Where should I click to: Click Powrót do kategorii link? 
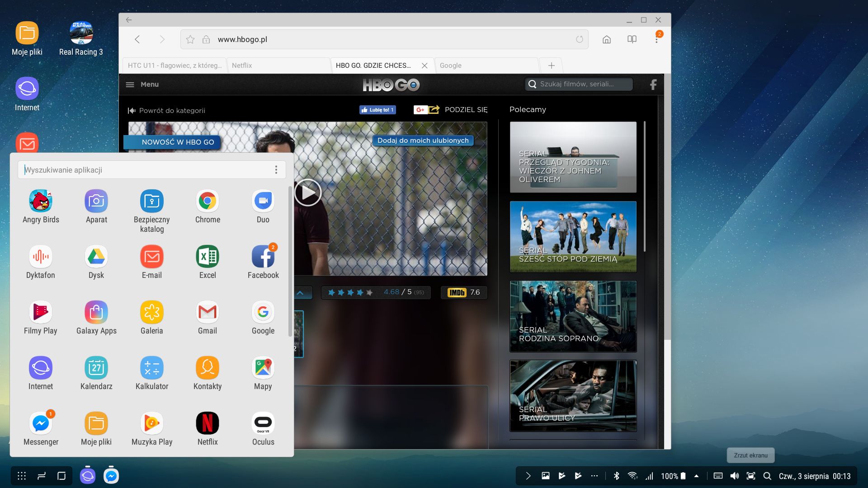[x=166, y=110]
